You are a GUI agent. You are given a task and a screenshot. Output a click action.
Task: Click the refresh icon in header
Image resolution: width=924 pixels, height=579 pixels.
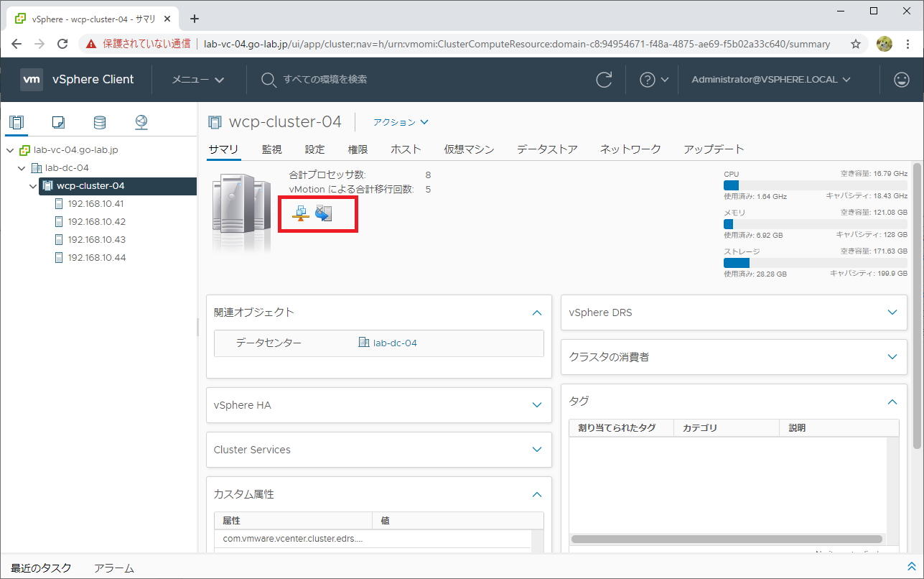pos(605,80)
